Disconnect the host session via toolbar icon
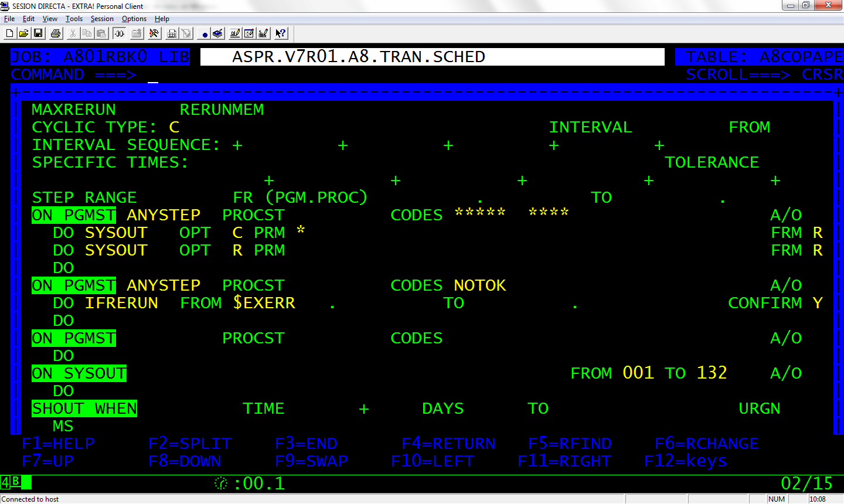 click(x=119, y=33)
